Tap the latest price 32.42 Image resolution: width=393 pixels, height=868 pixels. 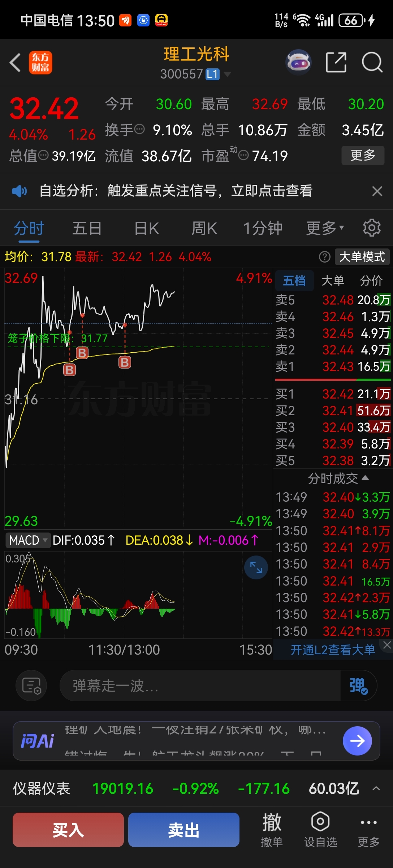(x=44, y=108)
